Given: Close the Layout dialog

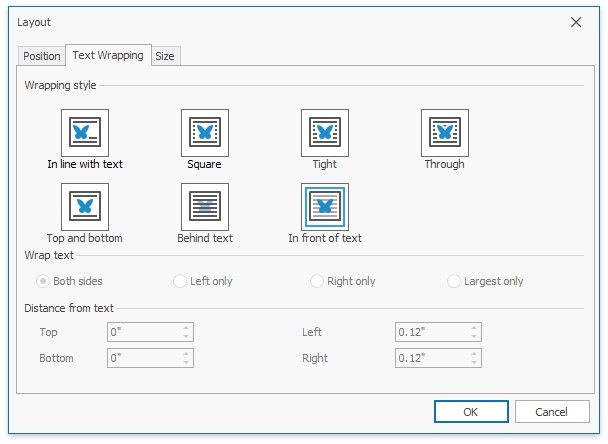Looking at the screenshot, I should click(576, 22).
